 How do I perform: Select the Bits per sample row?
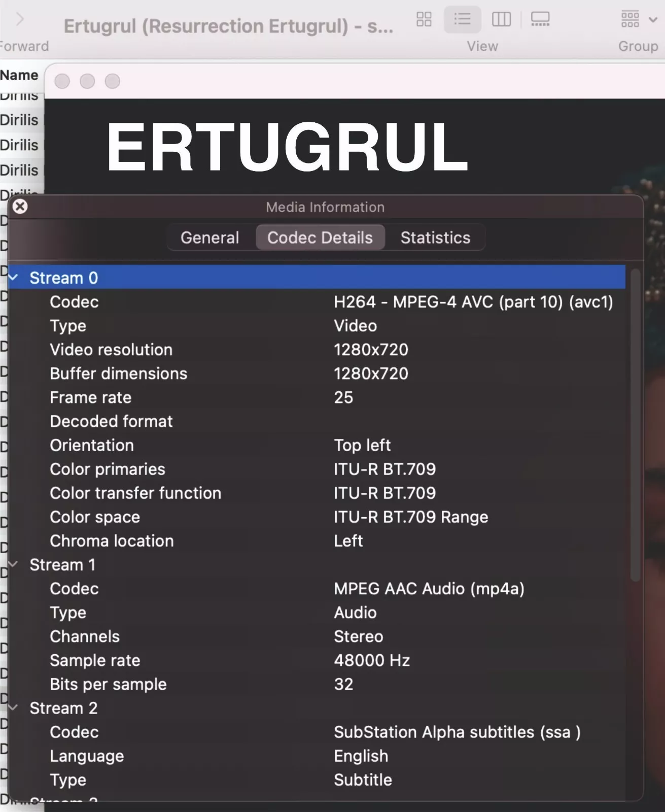(x=317, y=684)
